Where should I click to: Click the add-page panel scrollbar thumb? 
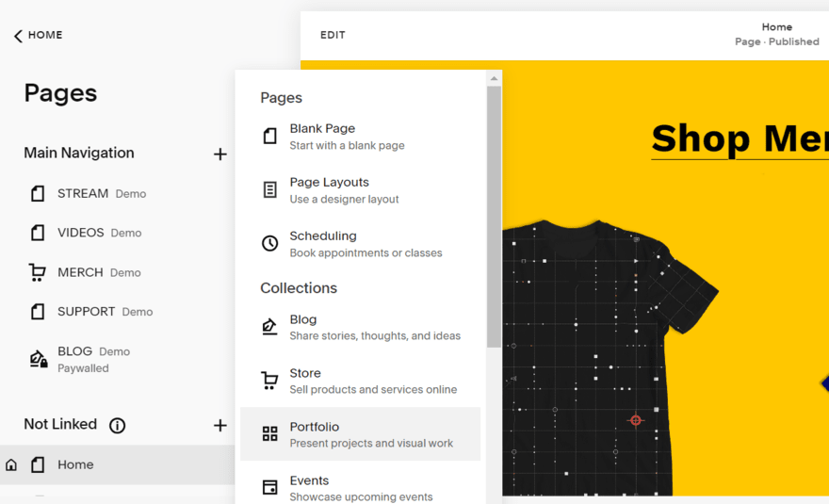pyautogui.click(x=494, y=217)
